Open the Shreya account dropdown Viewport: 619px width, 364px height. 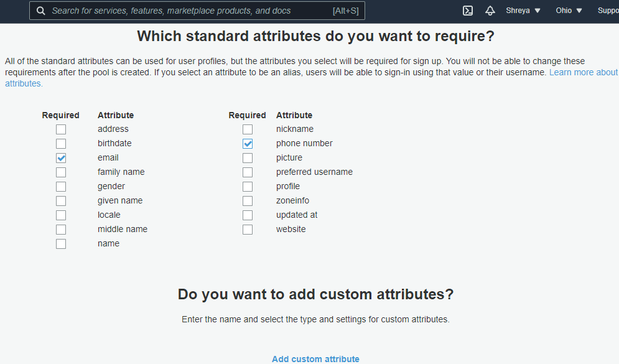pos(523,11)
